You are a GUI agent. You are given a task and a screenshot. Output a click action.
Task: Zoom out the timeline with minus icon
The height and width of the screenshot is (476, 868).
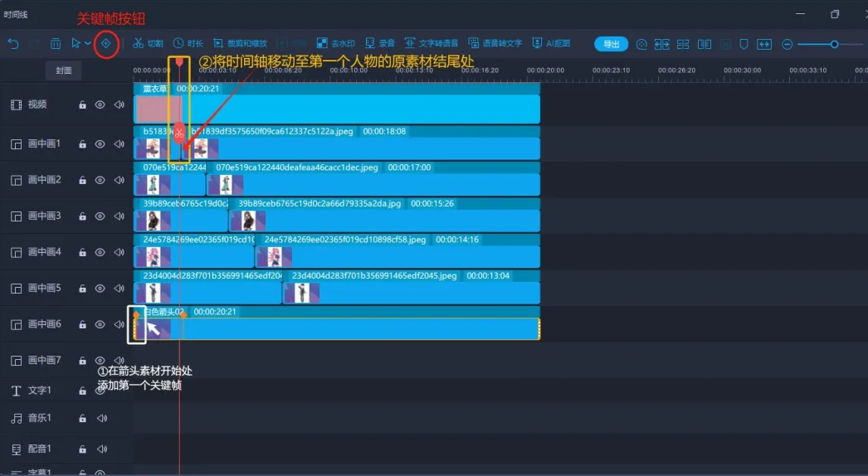(787, 44)
